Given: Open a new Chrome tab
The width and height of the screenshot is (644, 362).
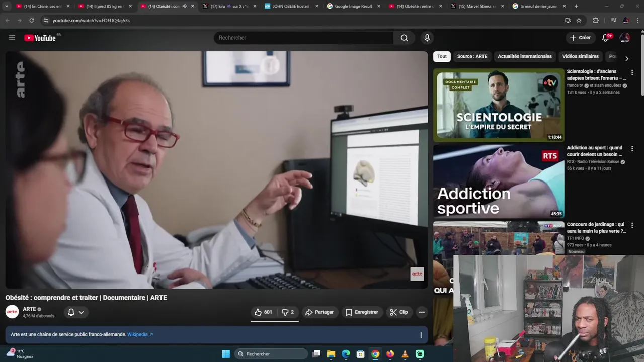Looking at the screenshot, I should point(576,6).
